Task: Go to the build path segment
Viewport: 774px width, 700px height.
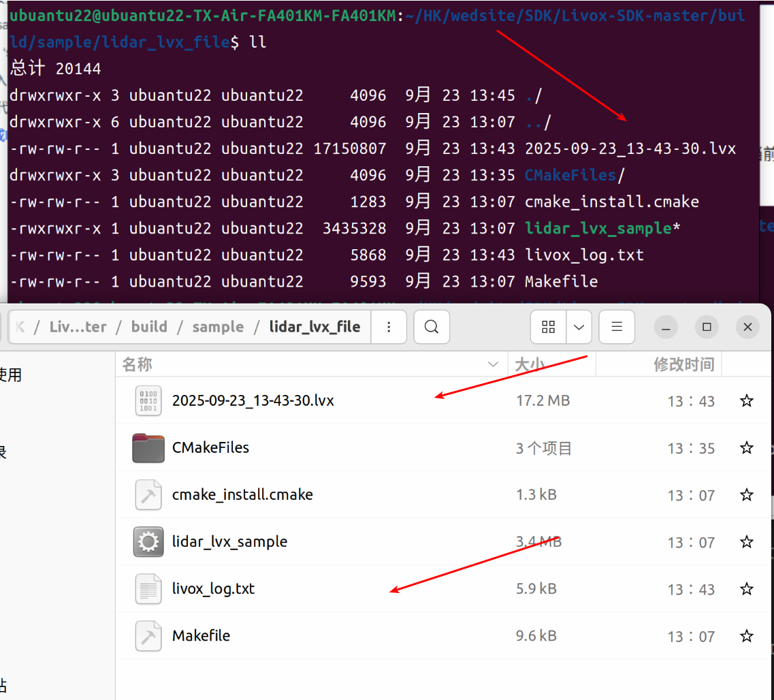Action: point(149,327)
